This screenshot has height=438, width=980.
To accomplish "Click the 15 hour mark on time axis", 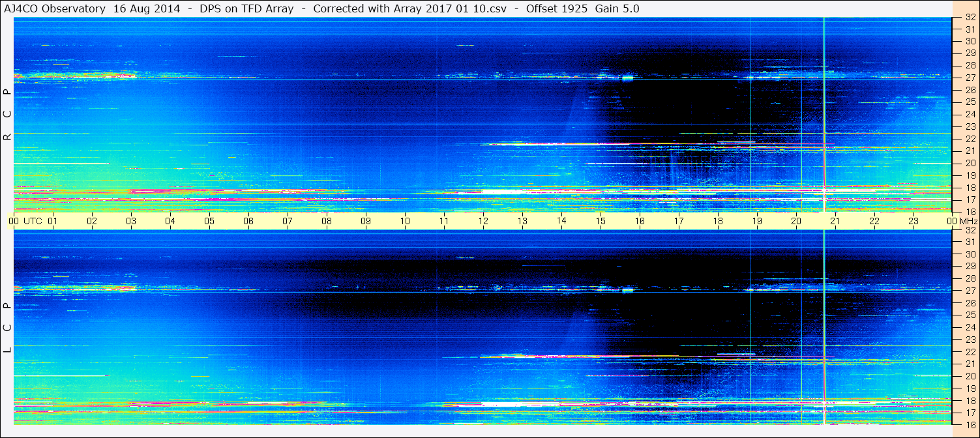I will click(x=601, y=221).
